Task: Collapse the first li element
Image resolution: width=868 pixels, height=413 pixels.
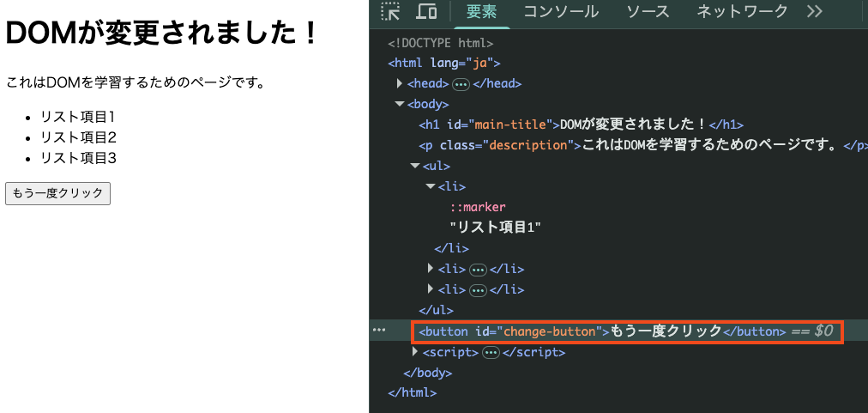Action: click(431, 186)
